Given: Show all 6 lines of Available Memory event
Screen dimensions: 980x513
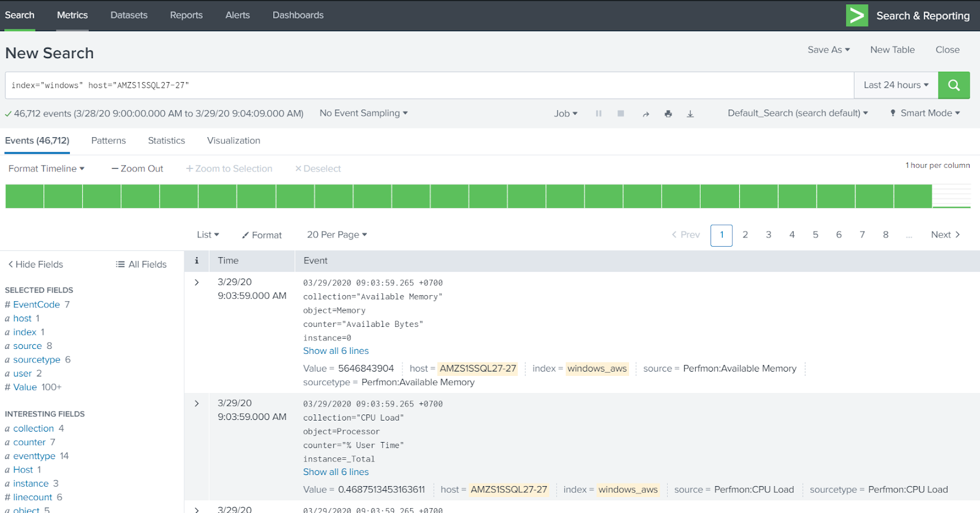Looking at the screenshot, I should point(336,351).
